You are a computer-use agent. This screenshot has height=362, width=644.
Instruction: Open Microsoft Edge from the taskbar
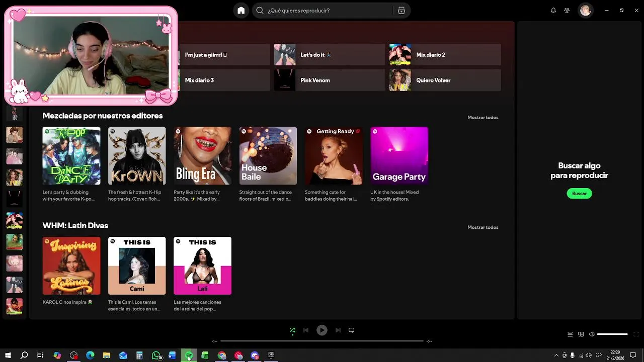[91, 355]
